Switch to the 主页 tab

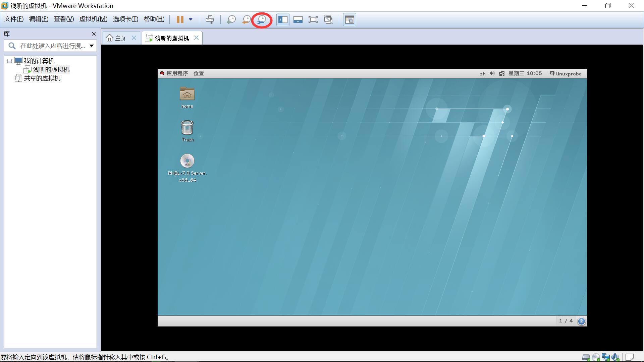tap(117, 38)
